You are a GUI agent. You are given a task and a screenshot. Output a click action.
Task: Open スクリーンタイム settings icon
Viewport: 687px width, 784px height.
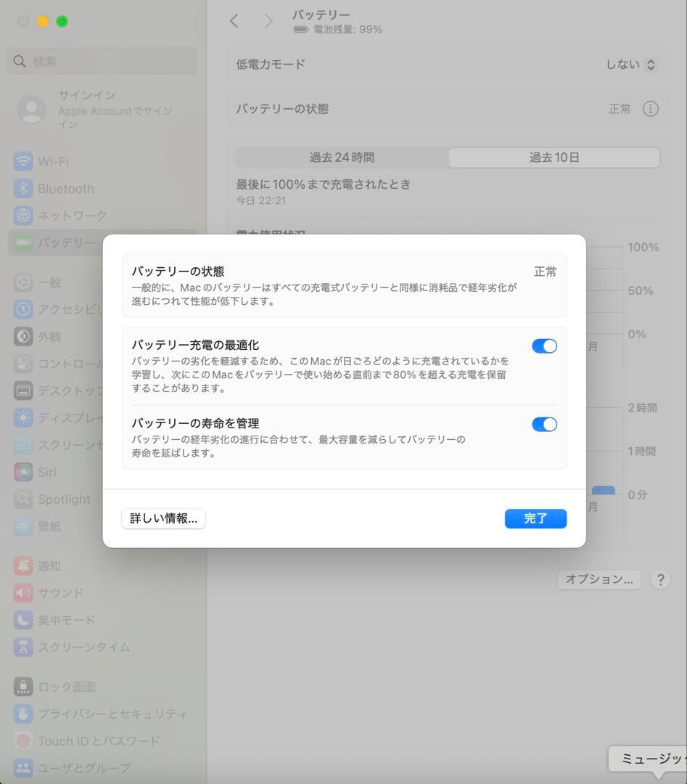[x=22, y=647]
